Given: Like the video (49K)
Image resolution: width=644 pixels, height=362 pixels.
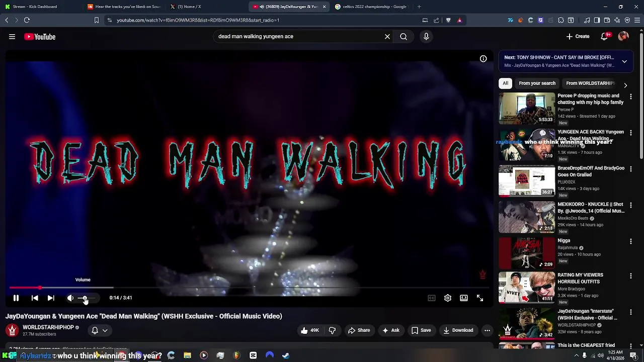Looking at the screenshot, I should tap(310, 330).
